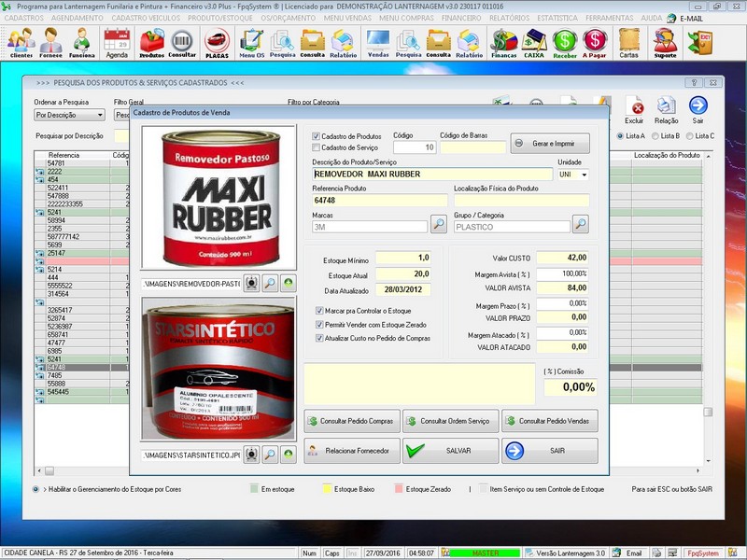Toggle Marcar pra Controlar o Estoque
747x560 pixels.
319,311
